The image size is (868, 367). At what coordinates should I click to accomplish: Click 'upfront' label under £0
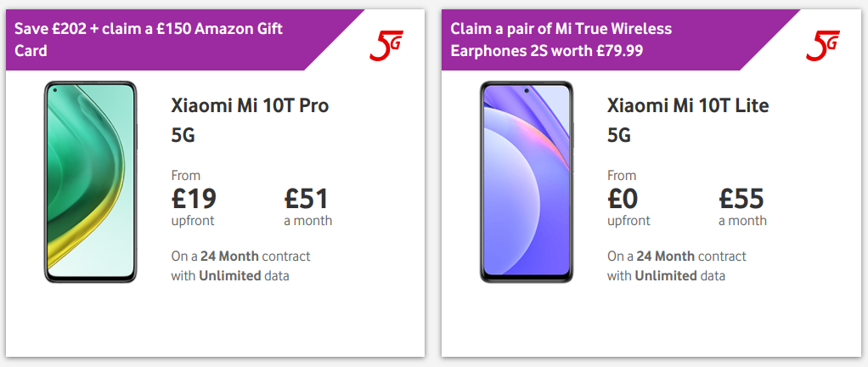[628, 221]
